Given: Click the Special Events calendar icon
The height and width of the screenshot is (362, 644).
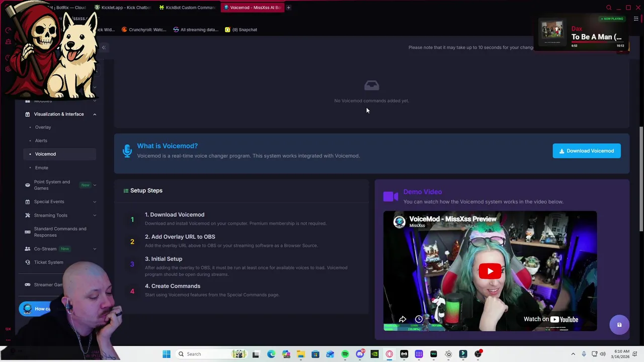Looking at the screenshot, I should point(28,202).
